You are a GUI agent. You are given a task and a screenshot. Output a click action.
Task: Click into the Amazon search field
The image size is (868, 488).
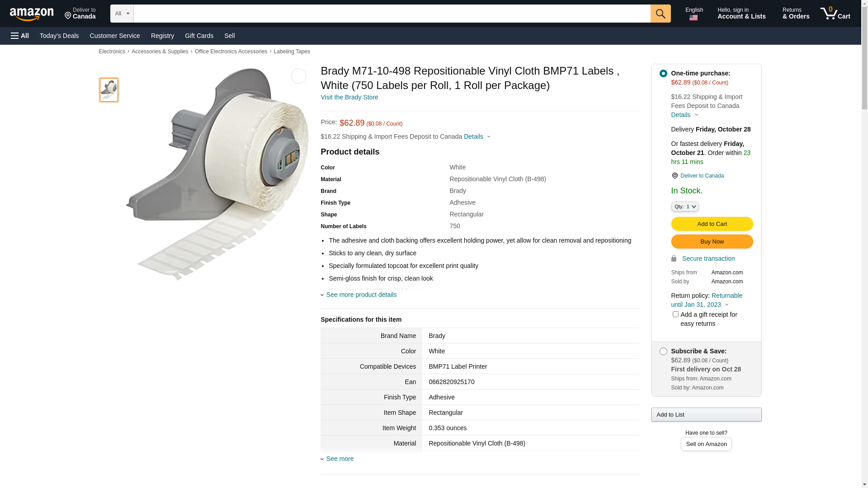pos(392,14)
